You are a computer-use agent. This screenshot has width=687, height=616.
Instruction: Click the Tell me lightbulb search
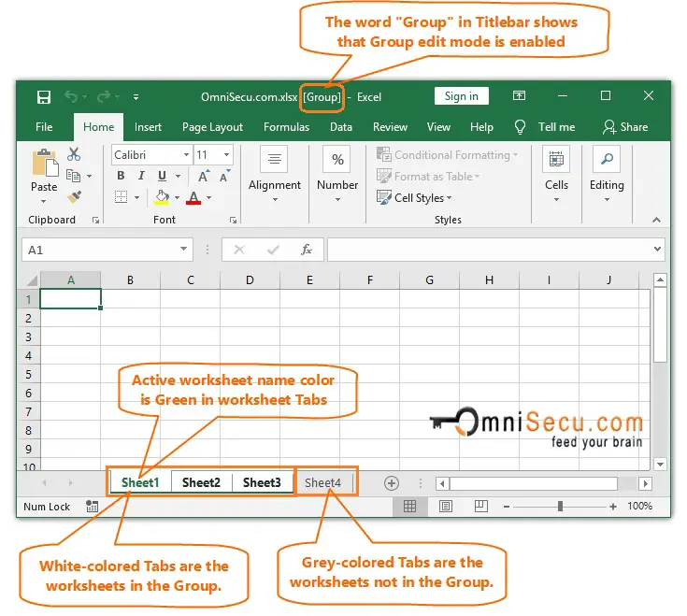tap(520, 127)
